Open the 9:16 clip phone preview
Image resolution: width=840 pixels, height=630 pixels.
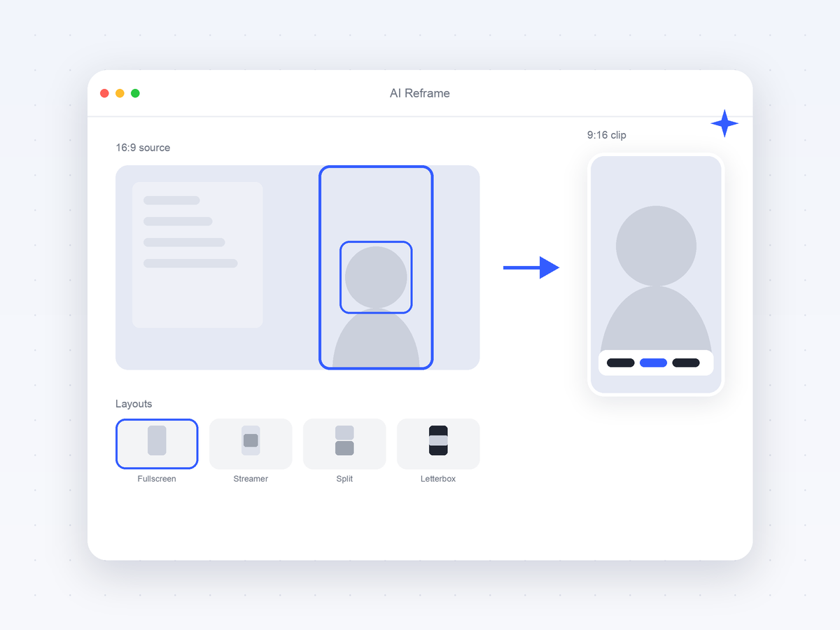tap(656, 274)
